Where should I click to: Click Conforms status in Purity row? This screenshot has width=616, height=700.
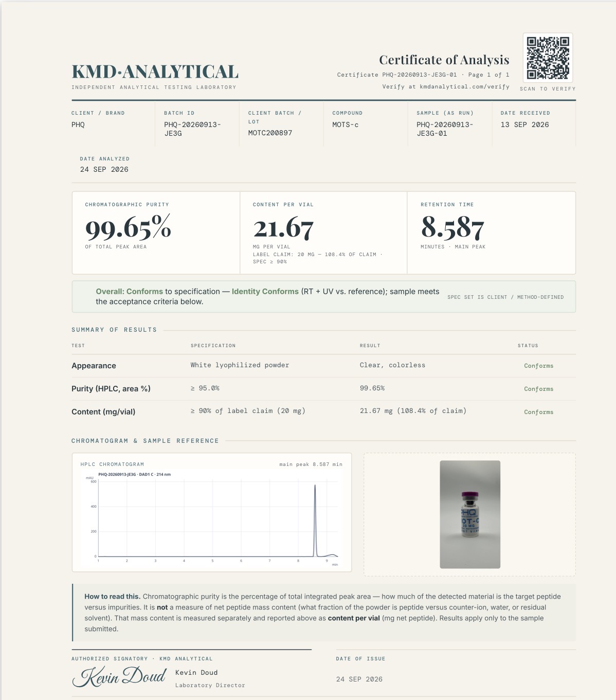(x=538, y=389)
